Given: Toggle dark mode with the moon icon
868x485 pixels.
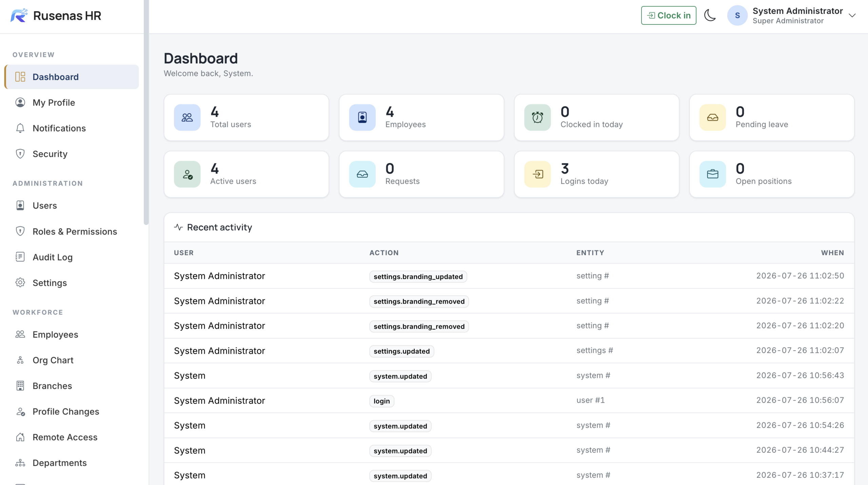Looking at the screenshot, I should 710,16.
